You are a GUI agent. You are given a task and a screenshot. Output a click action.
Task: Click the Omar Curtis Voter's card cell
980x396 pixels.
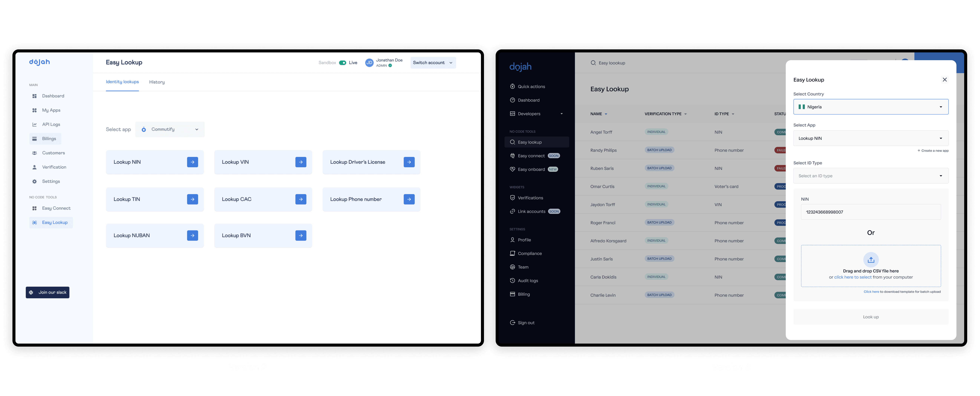click(726, 186)
